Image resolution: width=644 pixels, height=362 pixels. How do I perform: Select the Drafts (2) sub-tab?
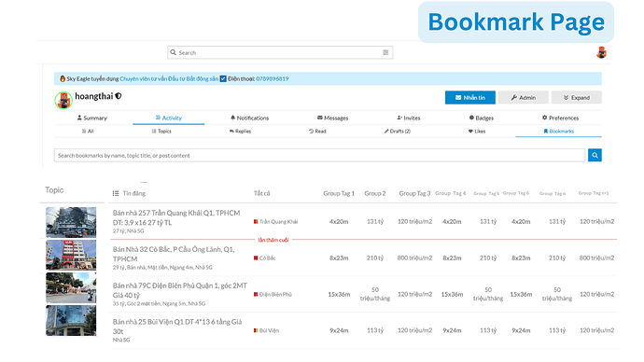point(398,132)
